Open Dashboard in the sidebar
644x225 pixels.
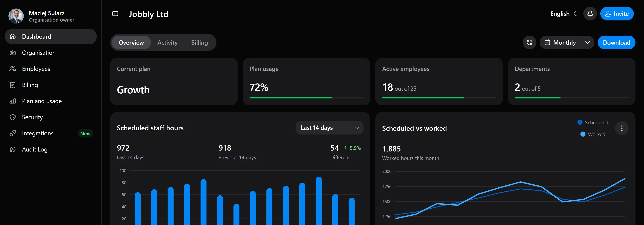(x=51, y=37)
